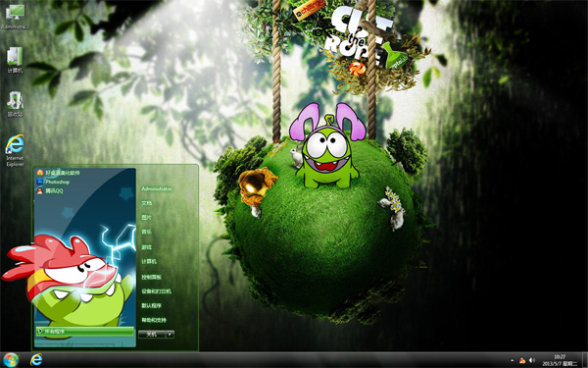
Task: Open 设备和打印机 from start menu
Action: coord(156,291)
